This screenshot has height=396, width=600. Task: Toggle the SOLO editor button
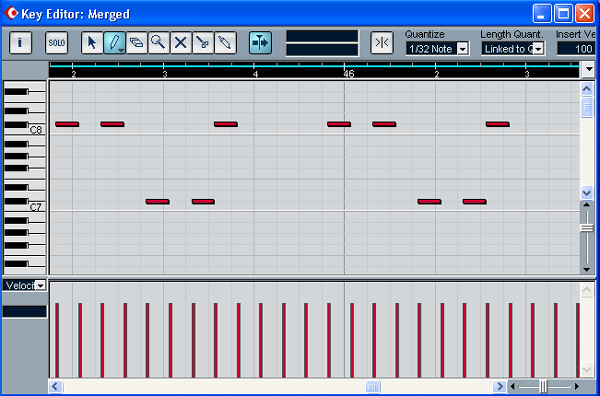[56, 42]
